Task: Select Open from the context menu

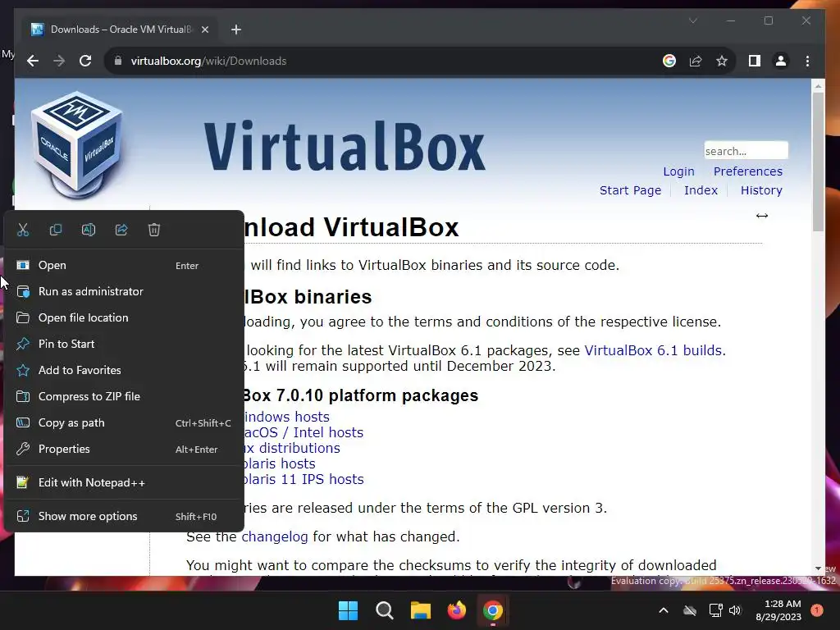Action: 124,265
